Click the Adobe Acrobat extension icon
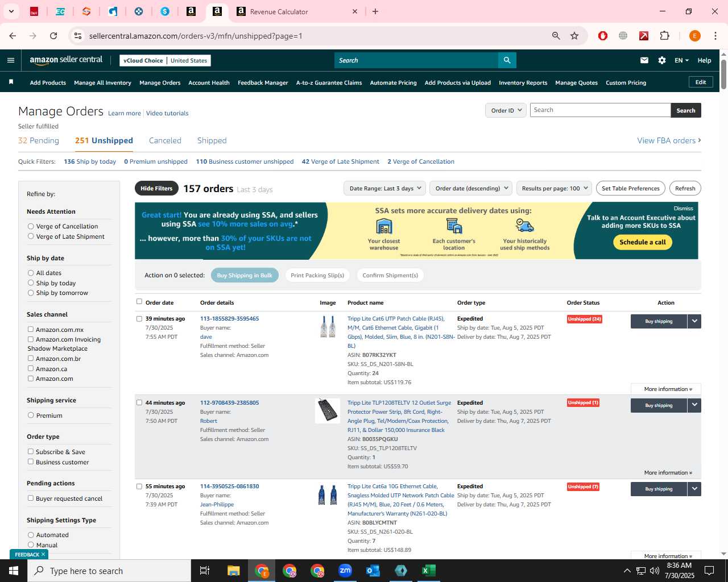Screen dimensions: 728x582 [644, 36]
